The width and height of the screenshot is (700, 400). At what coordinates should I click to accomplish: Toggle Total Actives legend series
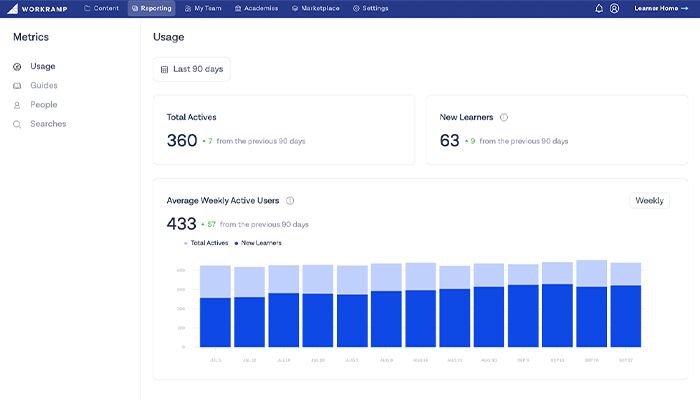pos(208,243)
